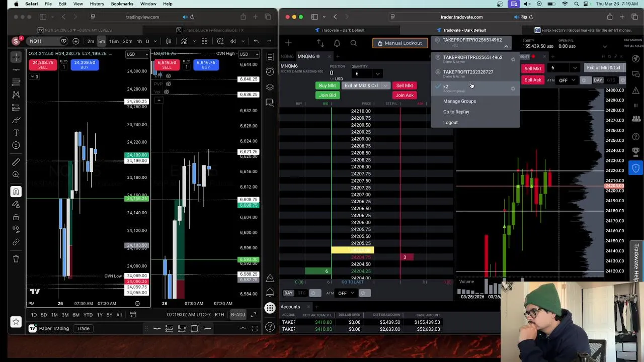Toggle DAY order duration in chart panel
Screen dimensions: 644x362
(598, 80)
